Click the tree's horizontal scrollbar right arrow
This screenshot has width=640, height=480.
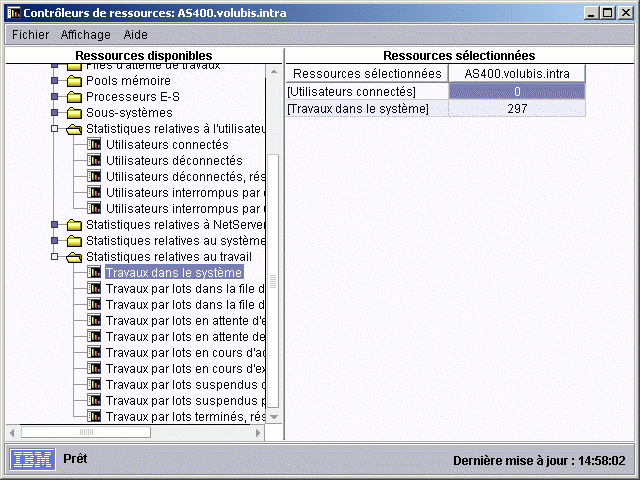(258, 432)
